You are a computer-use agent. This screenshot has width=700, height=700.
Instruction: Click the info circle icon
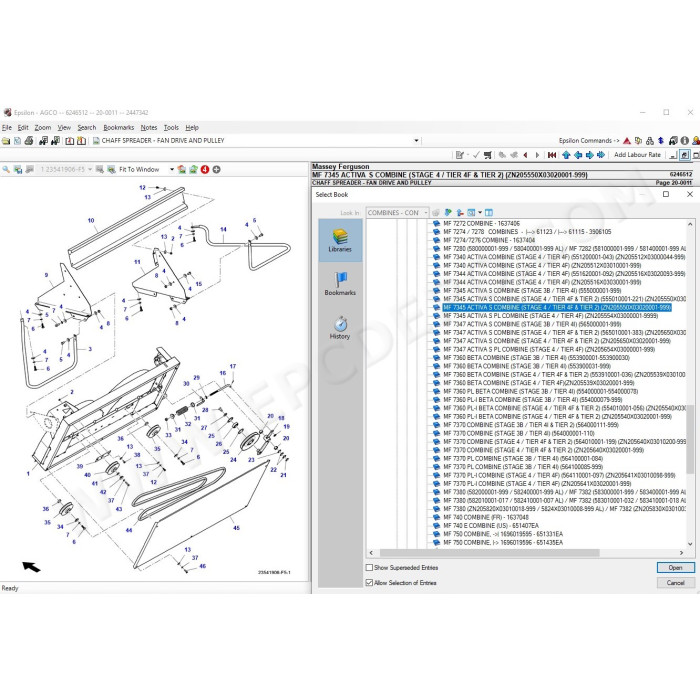point(684,141)
